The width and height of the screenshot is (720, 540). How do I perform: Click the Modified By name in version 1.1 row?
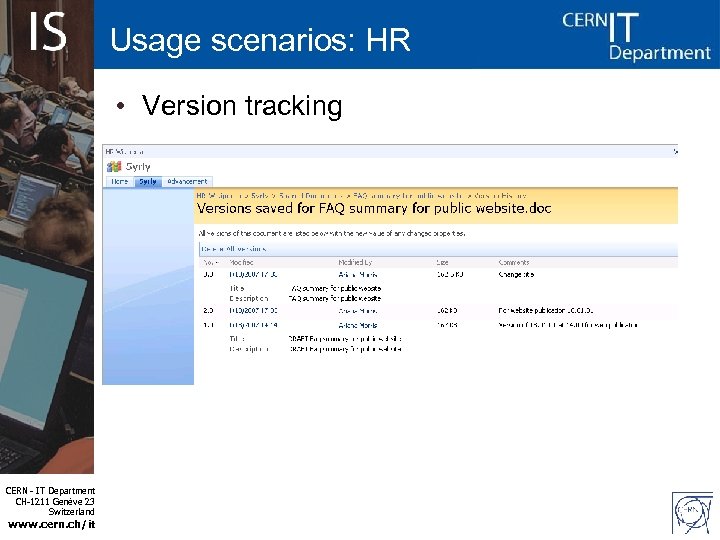[358, 325]
